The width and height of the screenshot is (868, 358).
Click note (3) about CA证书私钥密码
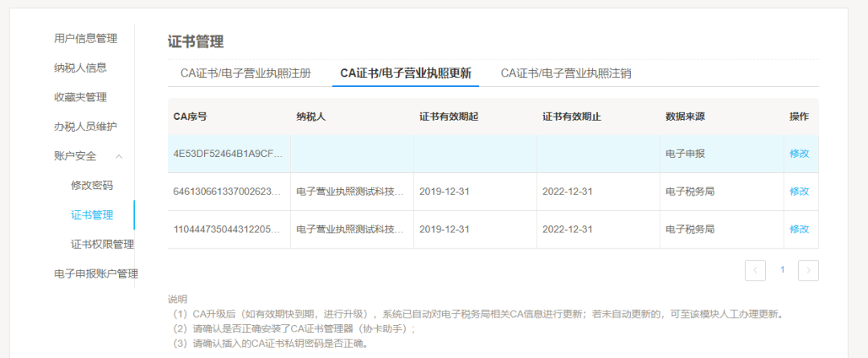point(270,343)
